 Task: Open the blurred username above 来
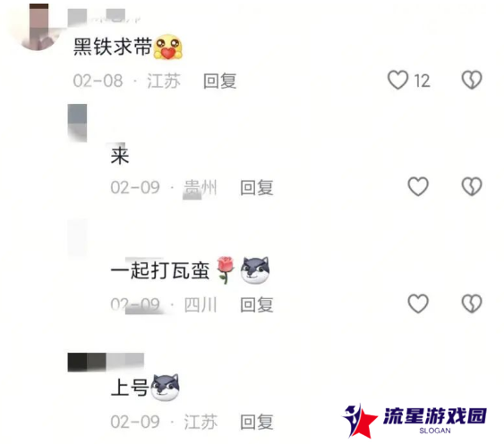pyautogui.click(x=77, y=123)
